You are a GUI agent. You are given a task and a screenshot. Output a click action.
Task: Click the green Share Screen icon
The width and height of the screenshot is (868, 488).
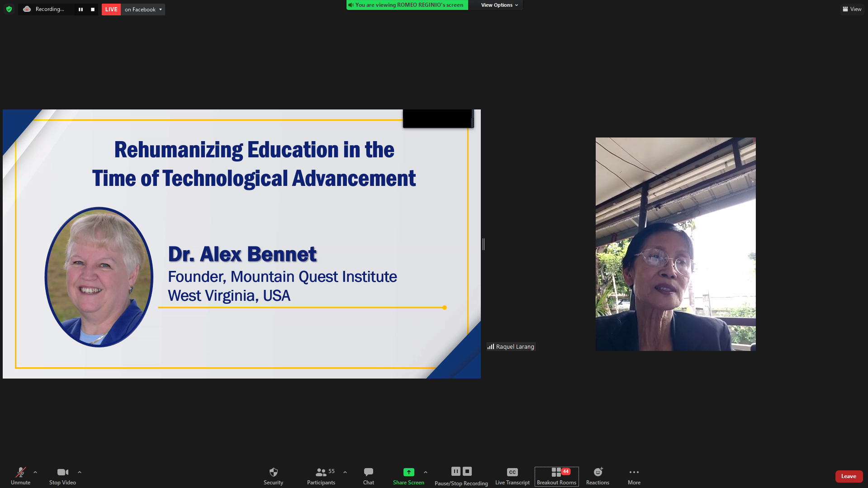408,472
